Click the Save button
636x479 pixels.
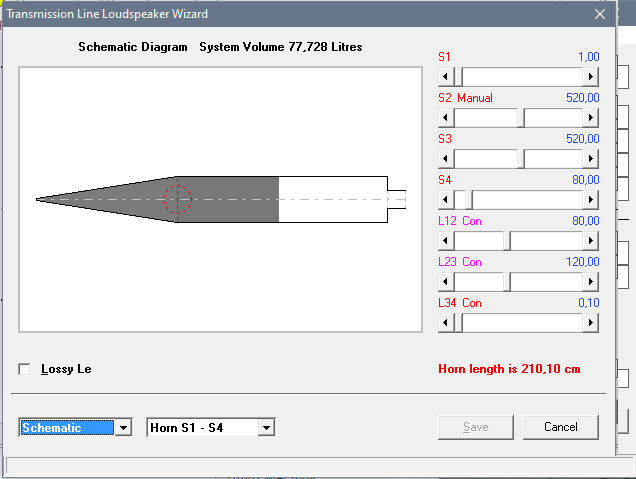pos(476,427)
